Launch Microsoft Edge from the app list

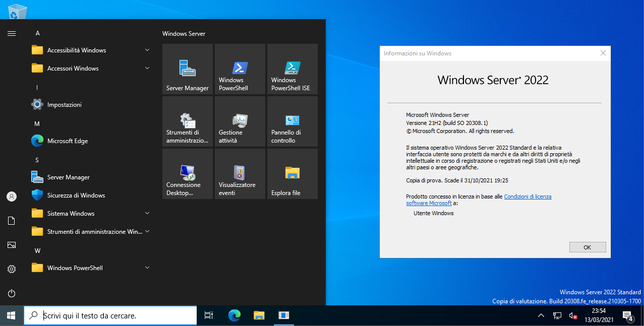pos(91,141)
